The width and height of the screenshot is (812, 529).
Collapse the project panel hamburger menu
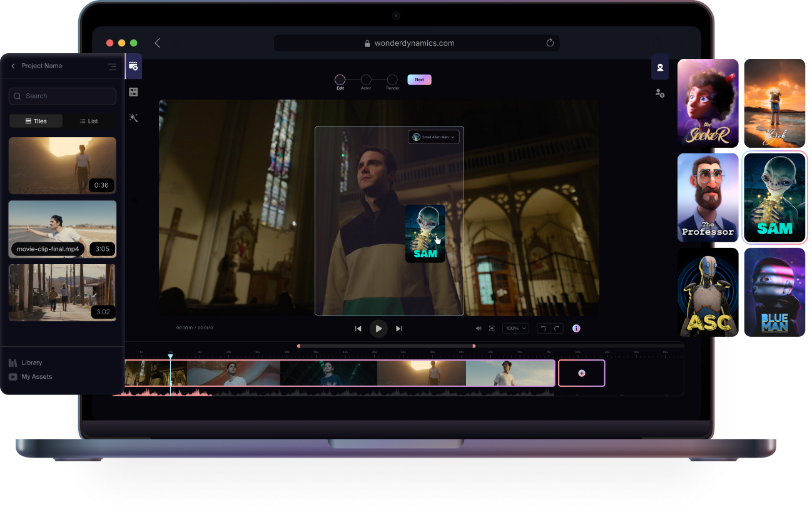(112, 66)
